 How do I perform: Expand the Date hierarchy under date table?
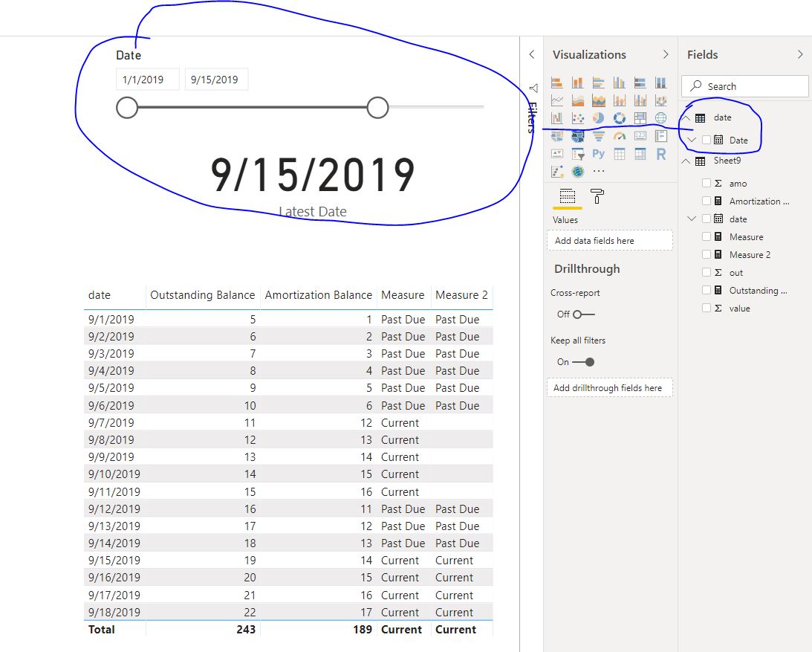pos(692,140)
